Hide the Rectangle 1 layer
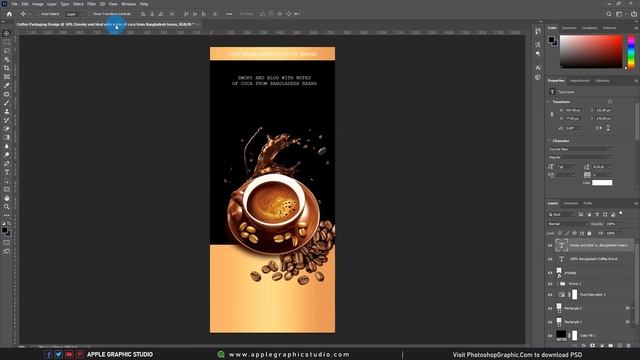The width and height of the screenshot is (640, 360). pyautogui.click(x=550, y=322)
